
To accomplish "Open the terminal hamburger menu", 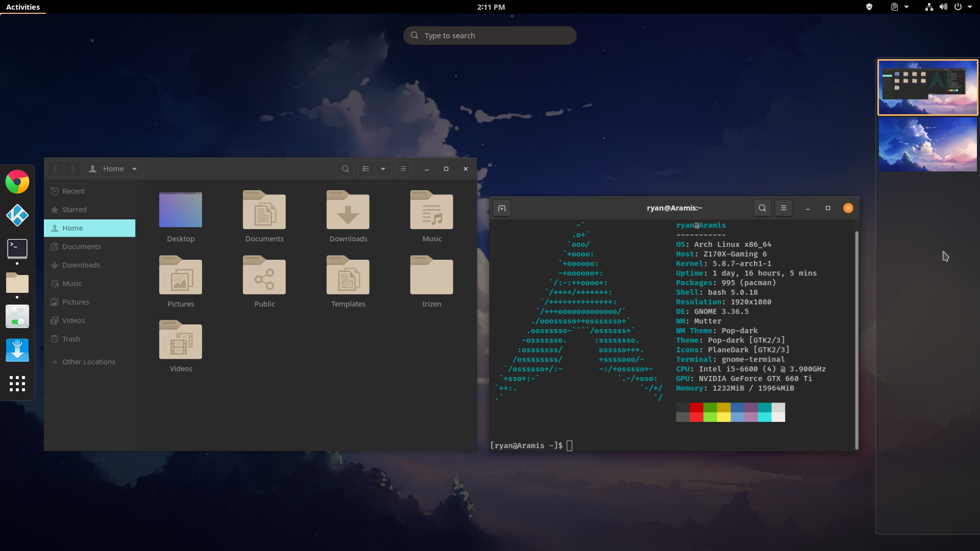I will (783, 208).
